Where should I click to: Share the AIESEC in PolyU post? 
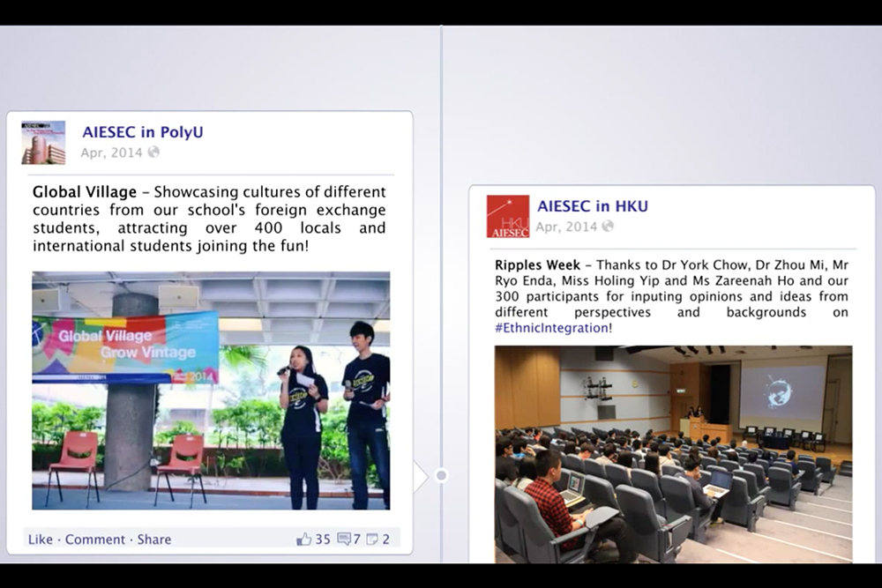[154, 540]
